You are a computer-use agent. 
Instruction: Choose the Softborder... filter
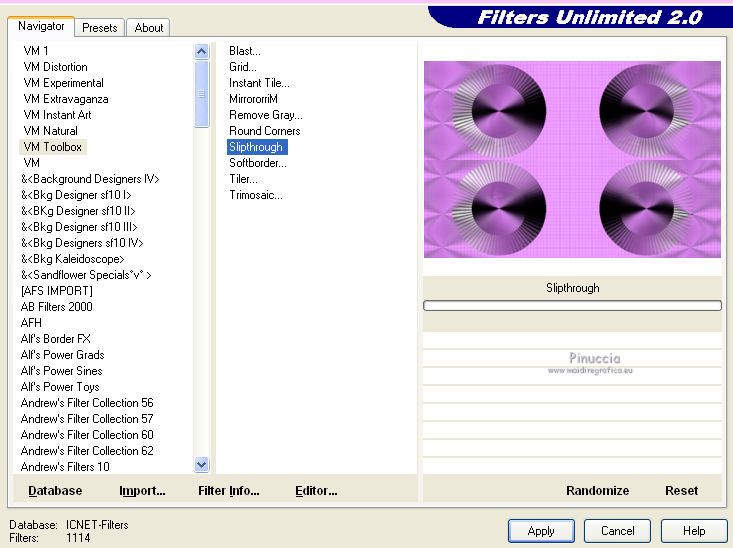click(258, 163)
